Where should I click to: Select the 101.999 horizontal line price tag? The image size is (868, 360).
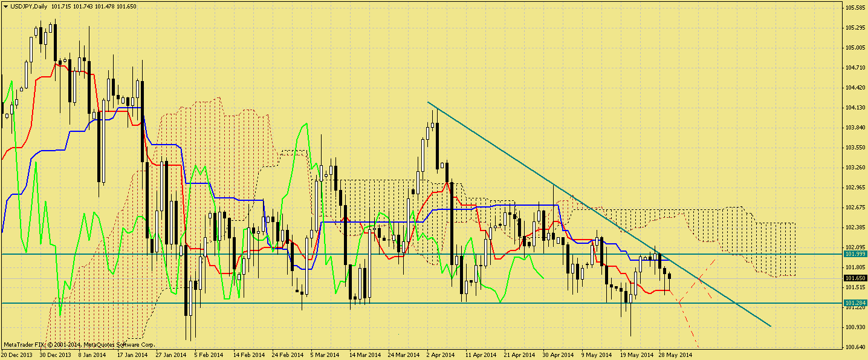(855, 254)
